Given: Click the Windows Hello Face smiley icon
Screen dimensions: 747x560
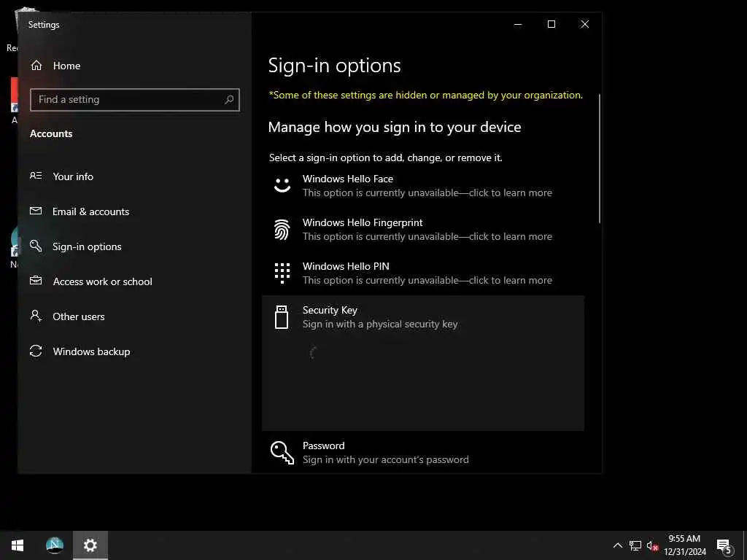Looking at the screenshot, I should pos(282,184).
